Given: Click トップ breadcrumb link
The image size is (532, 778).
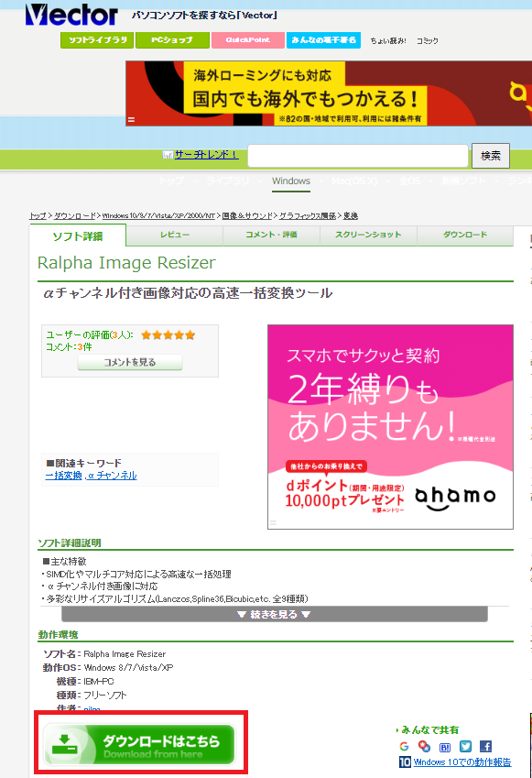Looking at the screenshot, I should 38,216.
